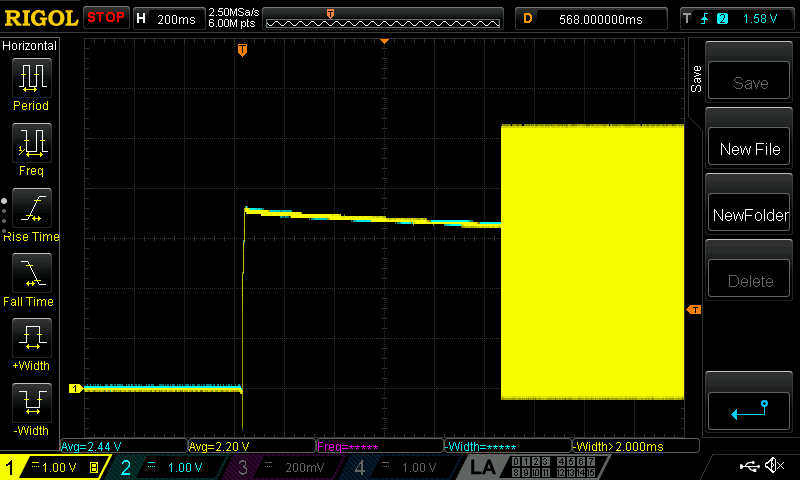Choose the Fall Time measurement
Screen dimensions: 800x480
pyautogui.click(x=31, y=279)
